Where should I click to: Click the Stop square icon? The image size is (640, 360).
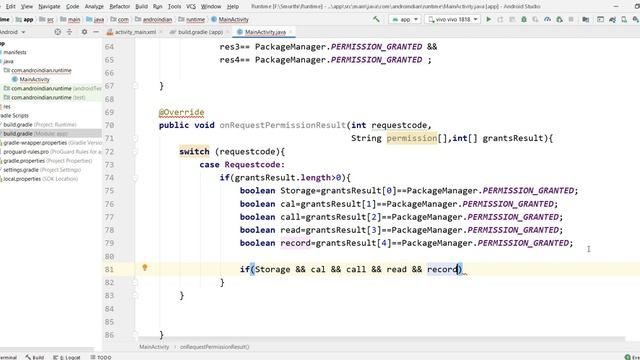click(x=571, y=19)
